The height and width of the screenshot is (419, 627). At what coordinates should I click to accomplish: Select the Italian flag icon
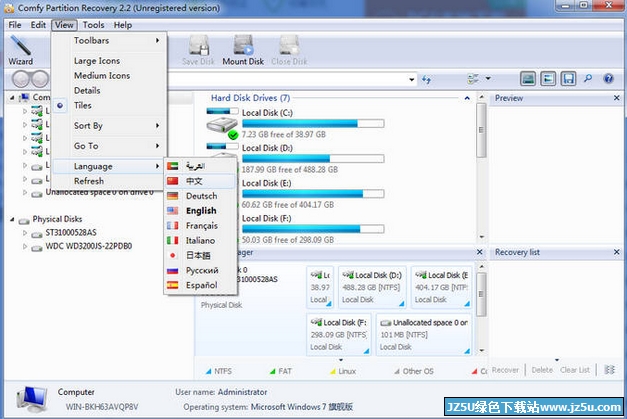click(173, 240)
